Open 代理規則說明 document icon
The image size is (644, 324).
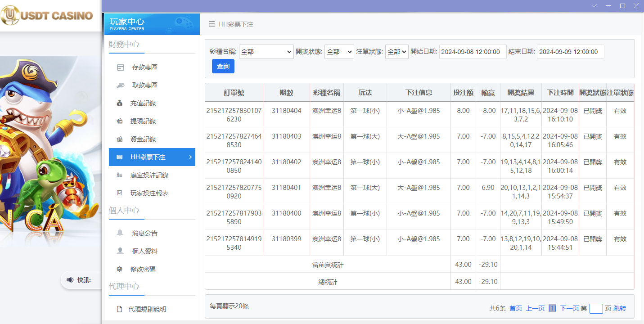119,309
